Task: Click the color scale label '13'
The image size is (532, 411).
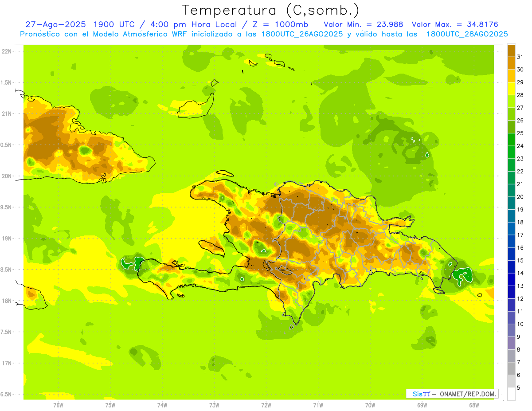Action: coord(520,286)
